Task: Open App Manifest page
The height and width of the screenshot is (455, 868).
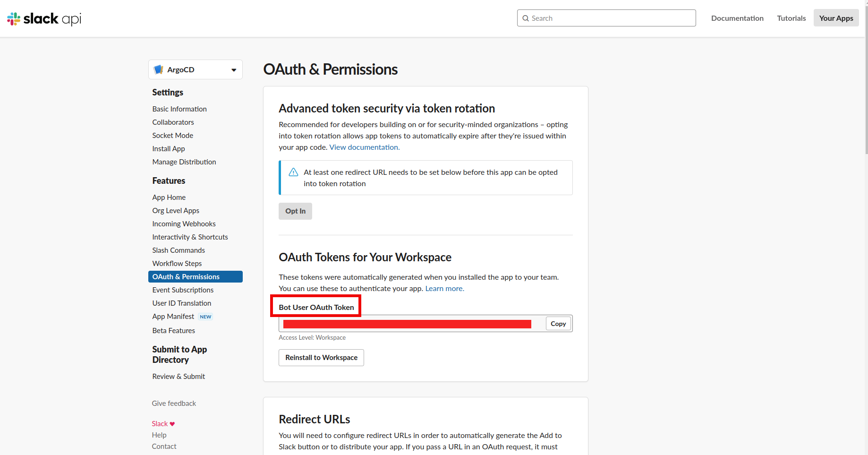Action: [173, 316]
